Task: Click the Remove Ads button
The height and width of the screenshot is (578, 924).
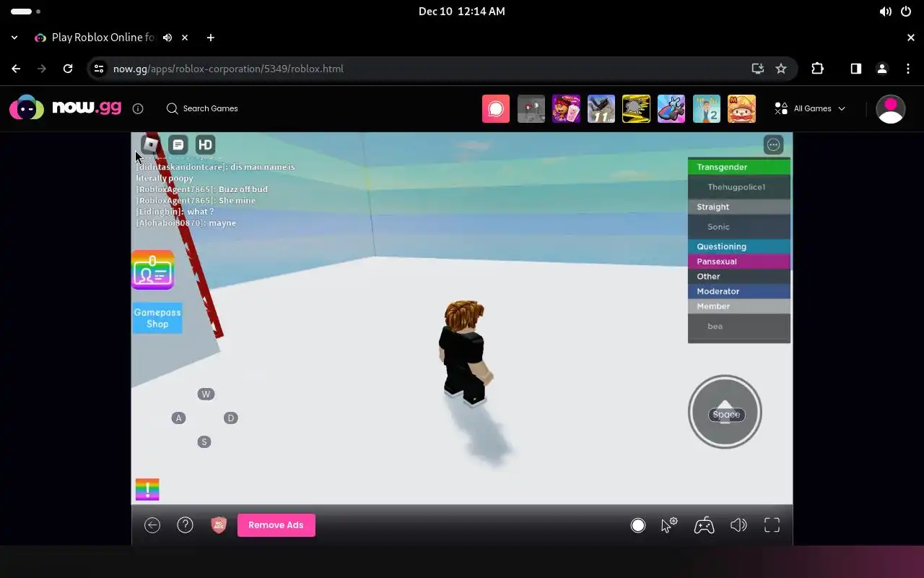Action: point(276,525)
